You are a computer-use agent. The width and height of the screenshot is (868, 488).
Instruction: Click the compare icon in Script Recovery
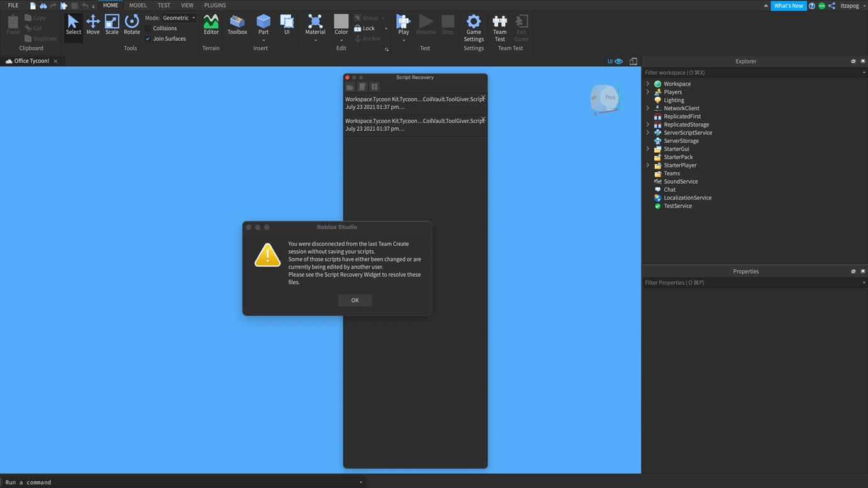click(374, 87)
